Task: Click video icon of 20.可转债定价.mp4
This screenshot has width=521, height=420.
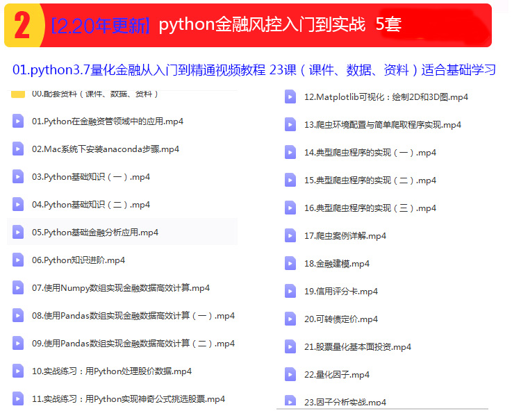Action: (x=290, y=319)
